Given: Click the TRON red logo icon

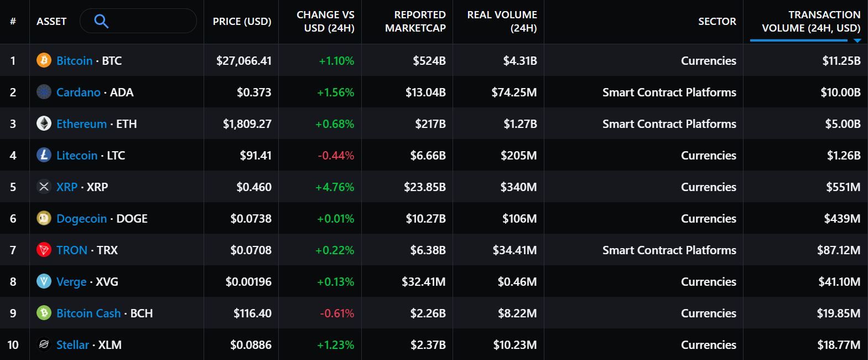Looking at the screenshot, I should pyautogui.click(x=44, y=250).
